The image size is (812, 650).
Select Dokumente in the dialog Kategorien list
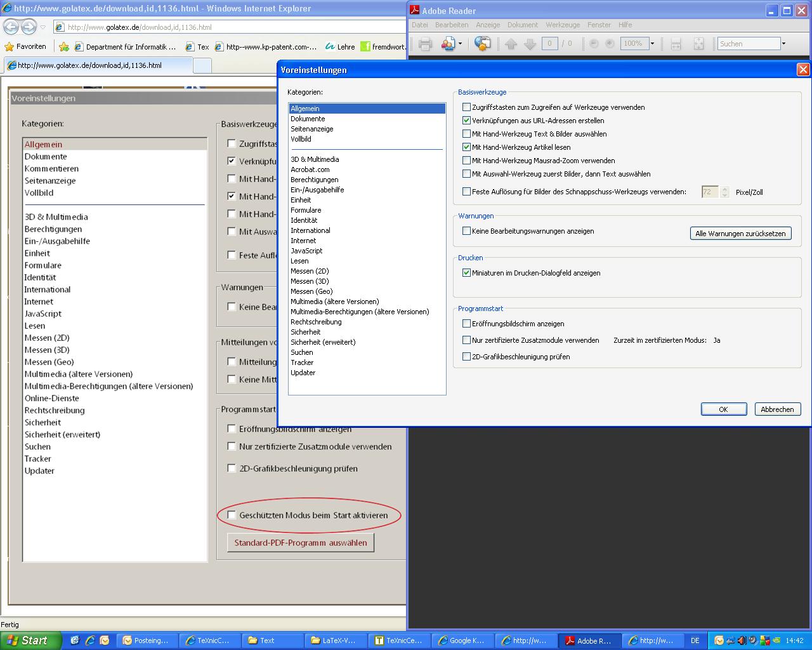[x=367, y=119]
